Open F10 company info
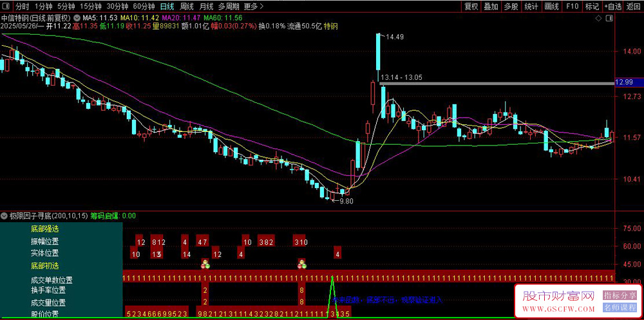Viewport: 644px width, 320px height. pos(572,6)
